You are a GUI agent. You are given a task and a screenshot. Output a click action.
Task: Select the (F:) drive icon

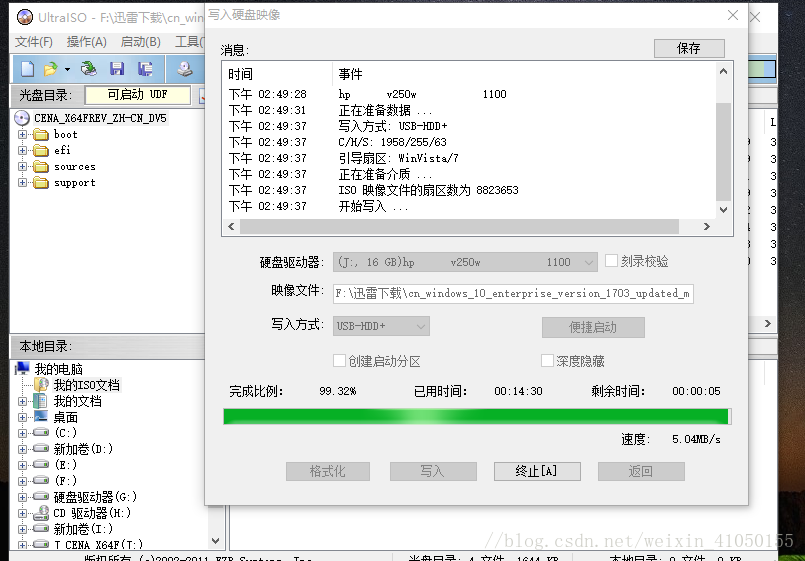41,480
